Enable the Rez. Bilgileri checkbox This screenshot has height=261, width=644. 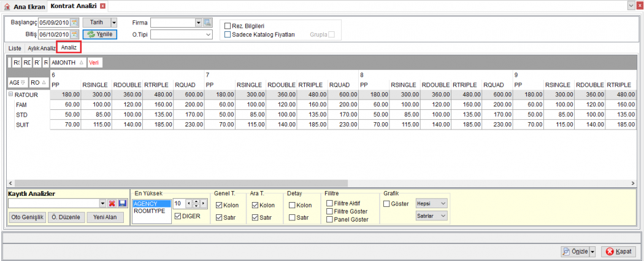point(227,26)
